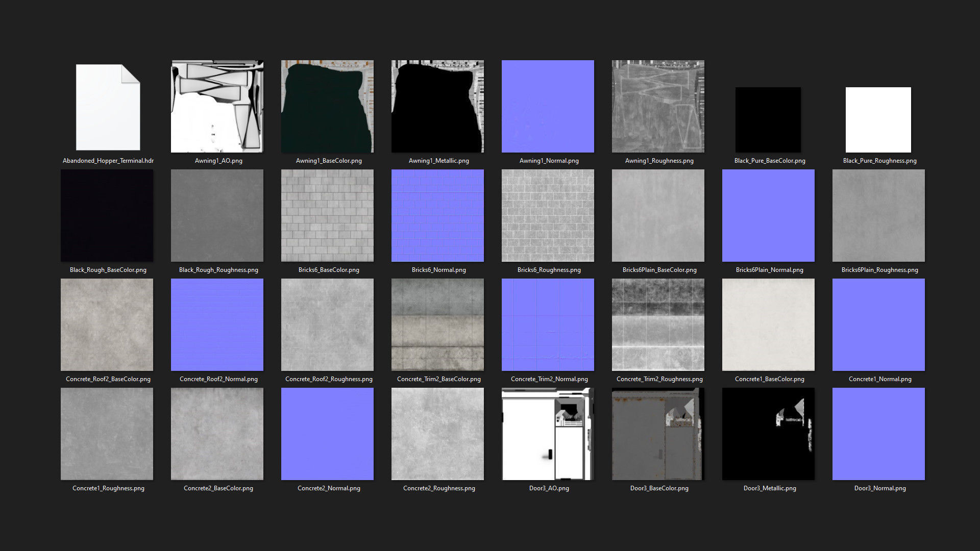980x551 pixels.
Task: Click the Concrete1_Normal.png file name label
Action: click(x=880, y=379)
